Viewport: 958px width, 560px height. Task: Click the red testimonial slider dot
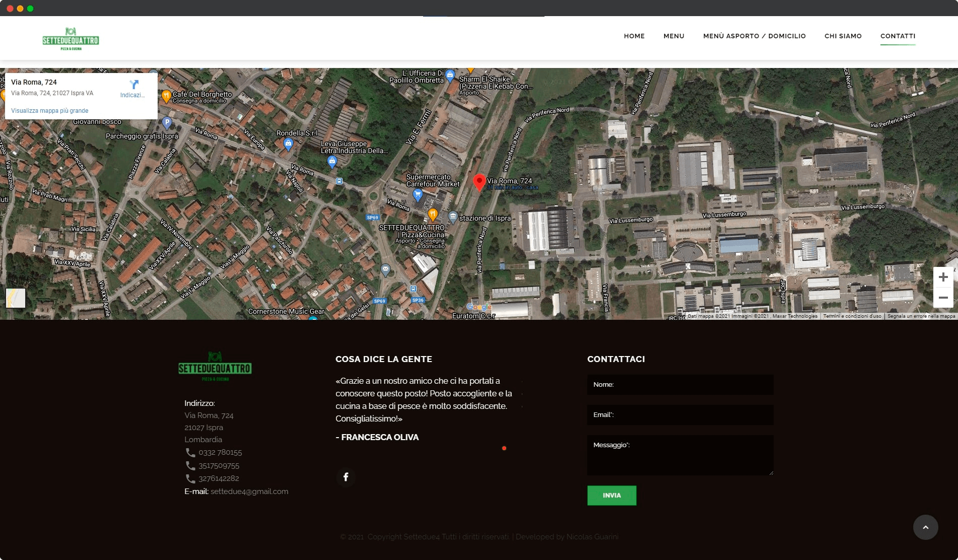pos(504,448)
